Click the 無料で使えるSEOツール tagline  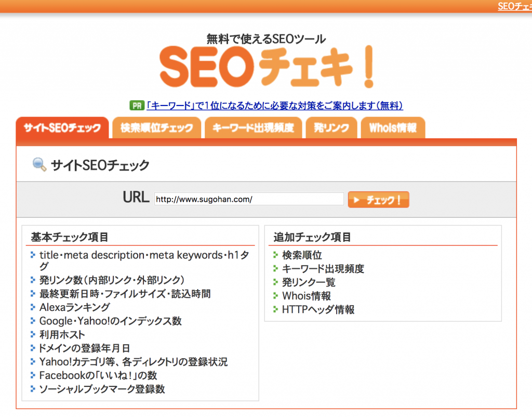point(267,39)
